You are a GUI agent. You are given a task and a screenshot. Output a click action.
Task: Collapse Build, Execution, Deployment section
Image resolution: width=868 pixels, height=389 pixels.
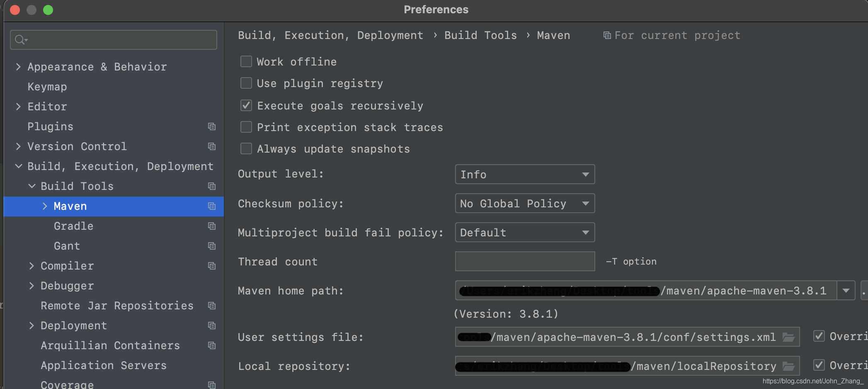[x=18, y=166]
